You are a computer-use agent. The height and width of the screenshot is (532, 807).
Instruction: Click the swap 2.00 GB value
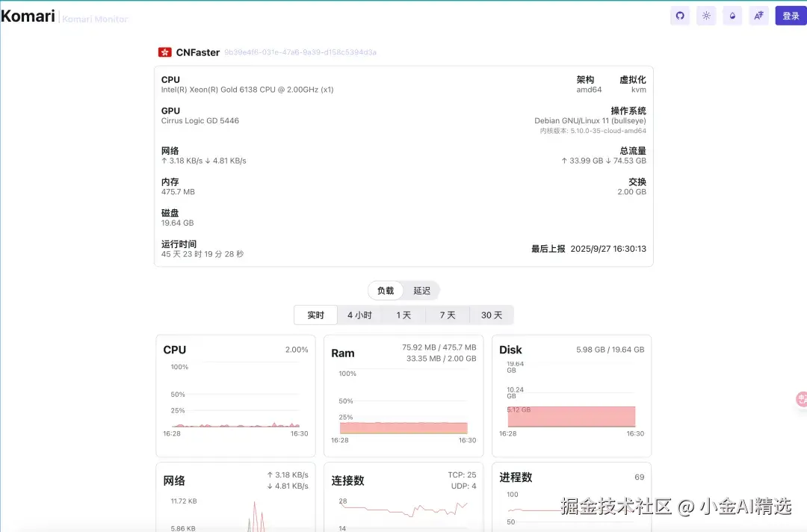click(x=631, y=192)
